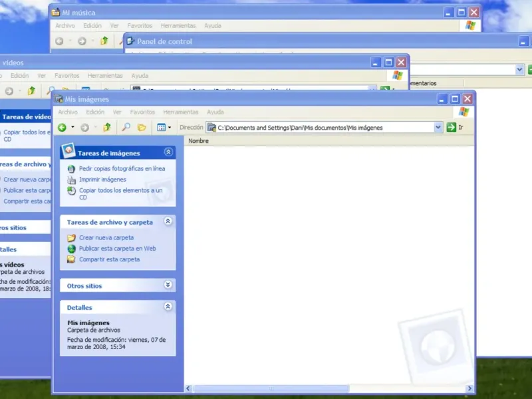Go up one folder in Mis imágenes
The width and height of the screenshot is (532, 399).
107,128
